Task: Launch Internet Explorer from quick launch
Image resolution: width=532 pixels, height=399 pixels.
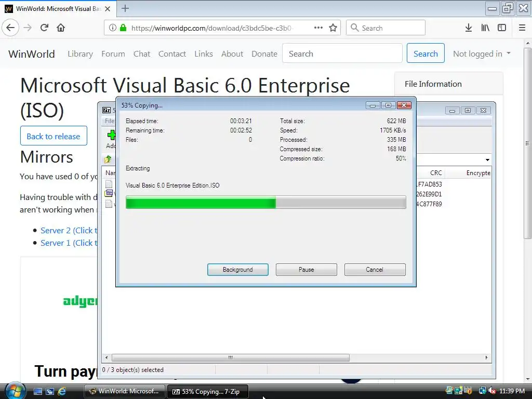Action: coord(62,391)
